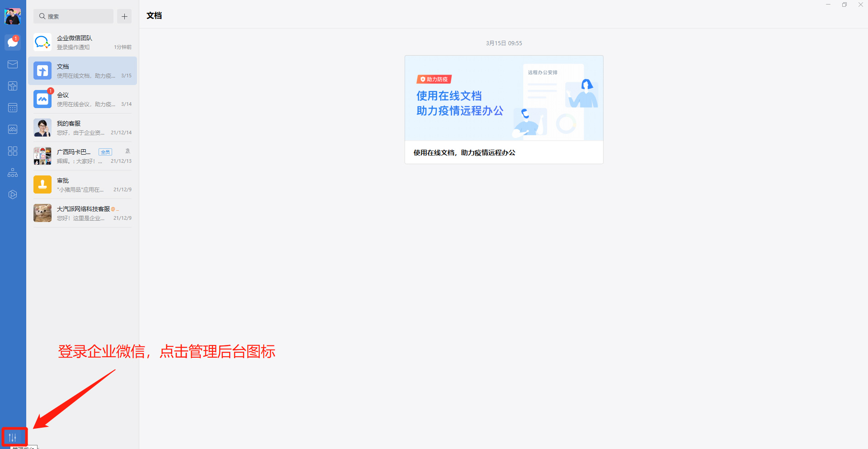Open the 会议 conversation
868x449 pixels.
[82, 99]
